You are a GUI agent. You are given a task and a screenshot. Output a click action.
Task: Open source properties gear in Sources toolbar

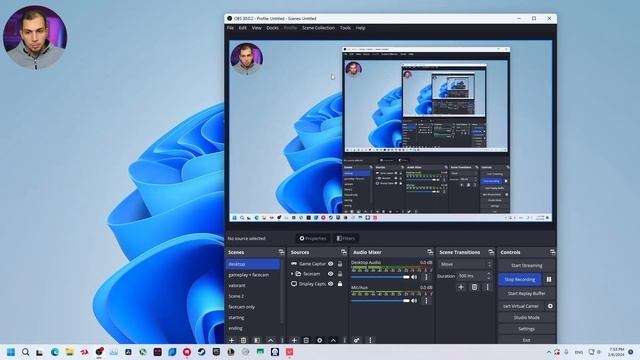pos(319,340)
